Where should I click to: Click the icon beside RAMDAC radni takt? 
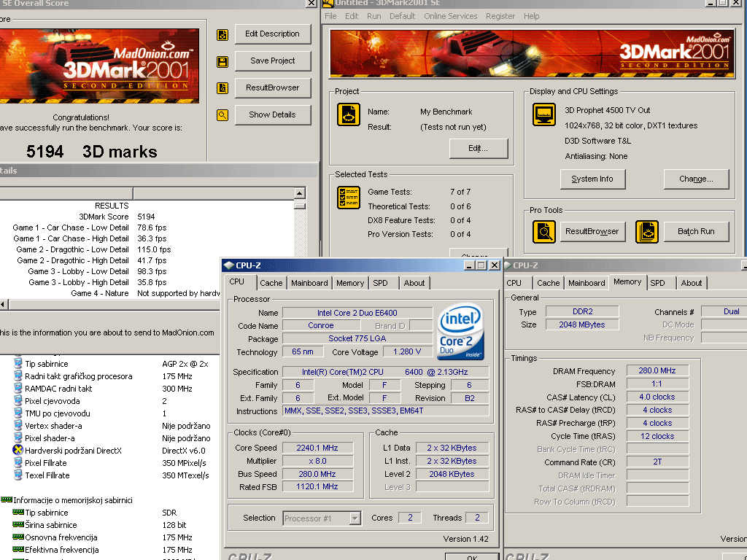(x=18, y=388)
